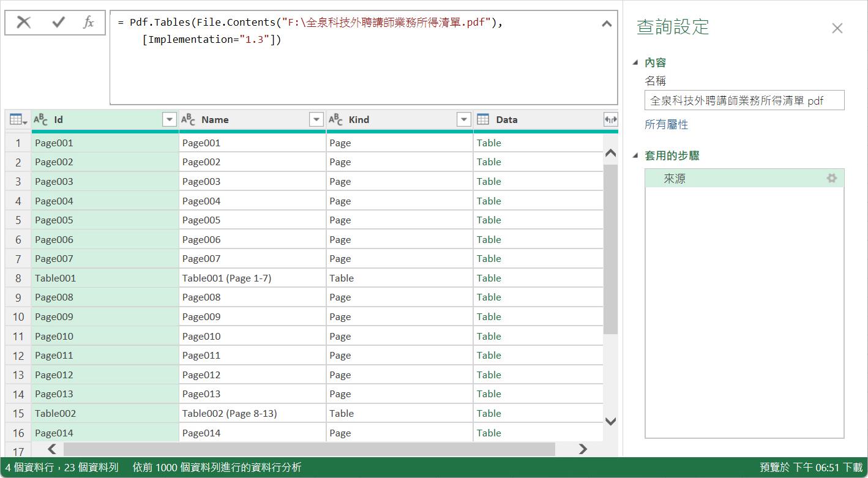Open the Name column filter dropdown
Viewport: 868px width, 478px height.
pos(316,120)
